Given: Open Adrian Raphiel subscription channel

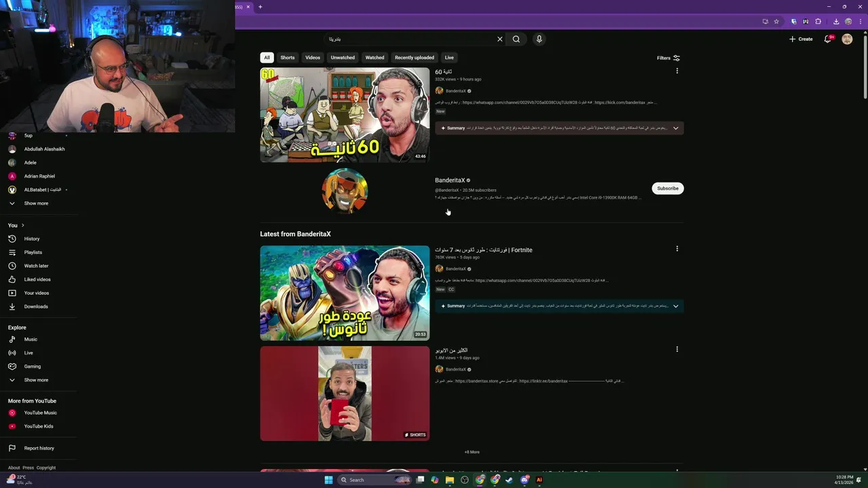Looking at the screenshot, I should coord(39,176).
